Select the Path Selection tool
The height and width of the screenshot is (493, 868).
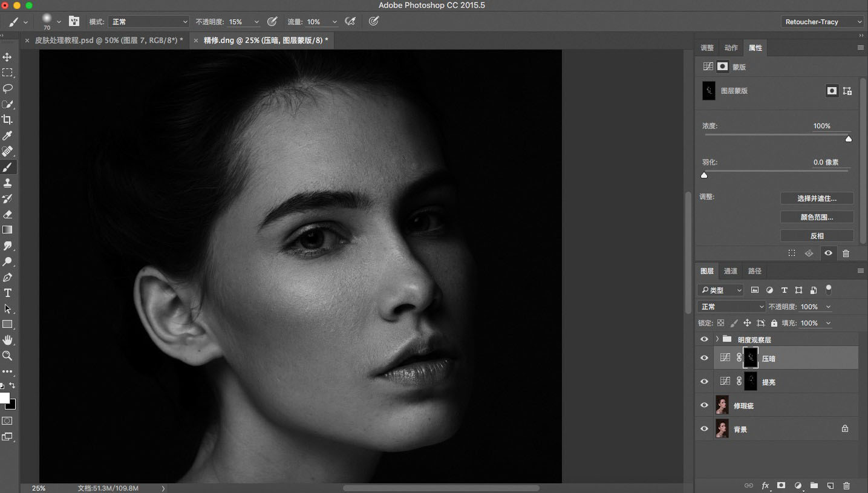(x=7, y=309)
